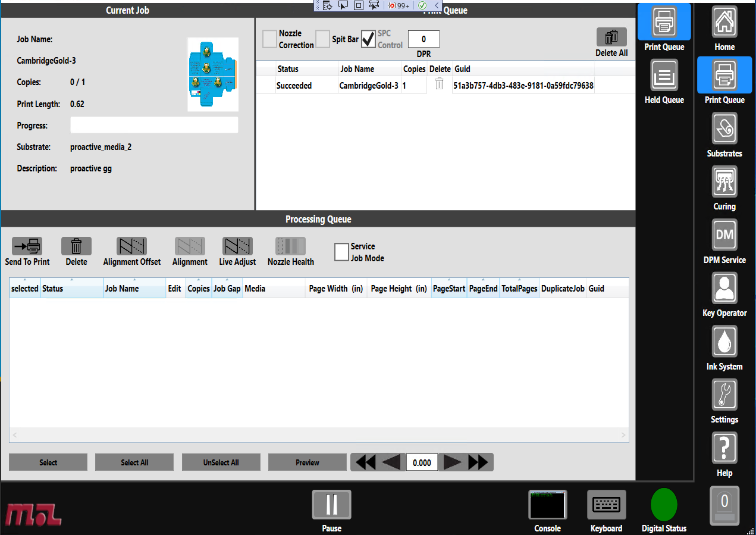Toggle the Spit Bar checkbox
The image size is (756, 535).
pyautogui.click(x=322, y=39)
